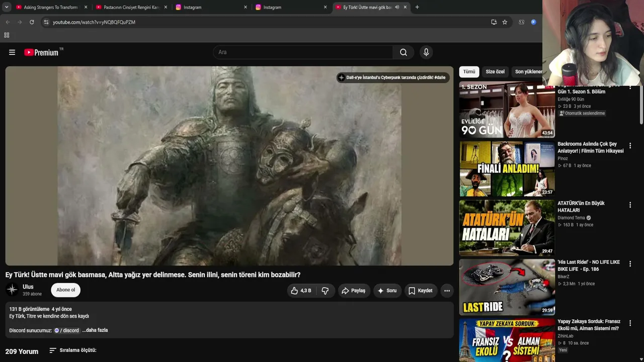Screen dimensions: 644x362
Task: Open options for ATATÜRK'ün En Büyük HATALARI
Action: 630,205
